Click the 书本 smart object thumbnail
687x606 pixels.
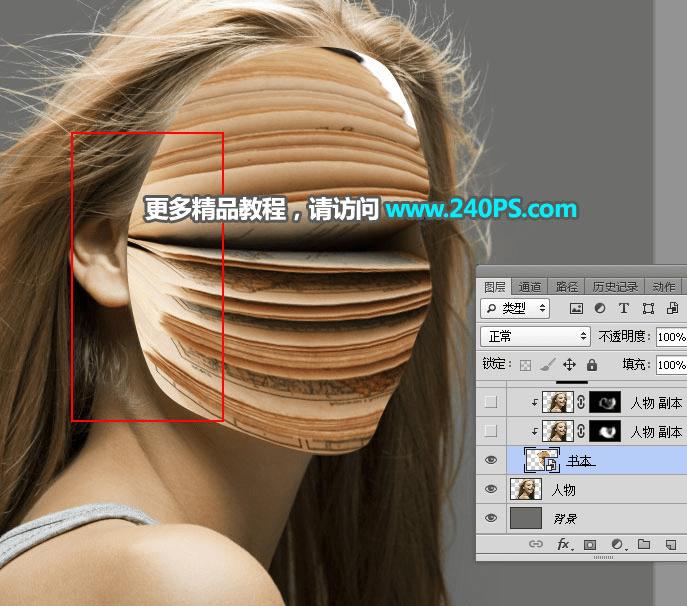click(542, 460)
